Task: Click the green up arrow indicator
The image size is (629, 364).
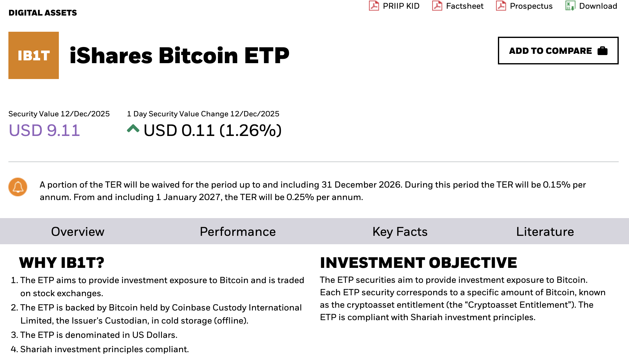Action: click(x=133, y=128)
